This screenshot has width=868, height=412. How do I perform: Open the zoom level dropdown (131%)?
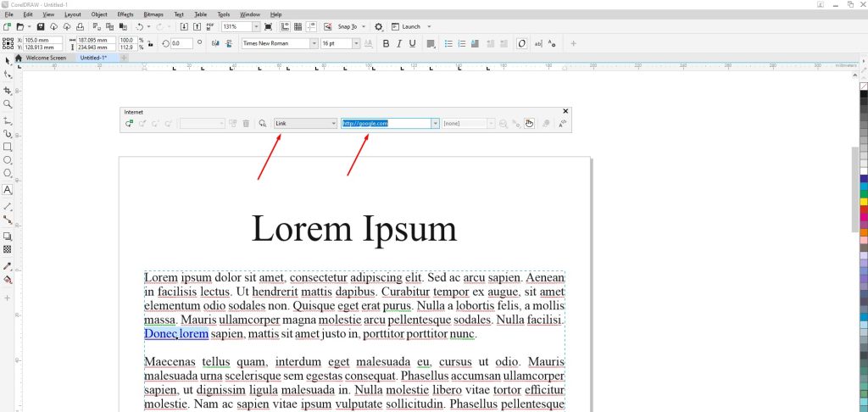pyautogui.click(x=256, y=26)
